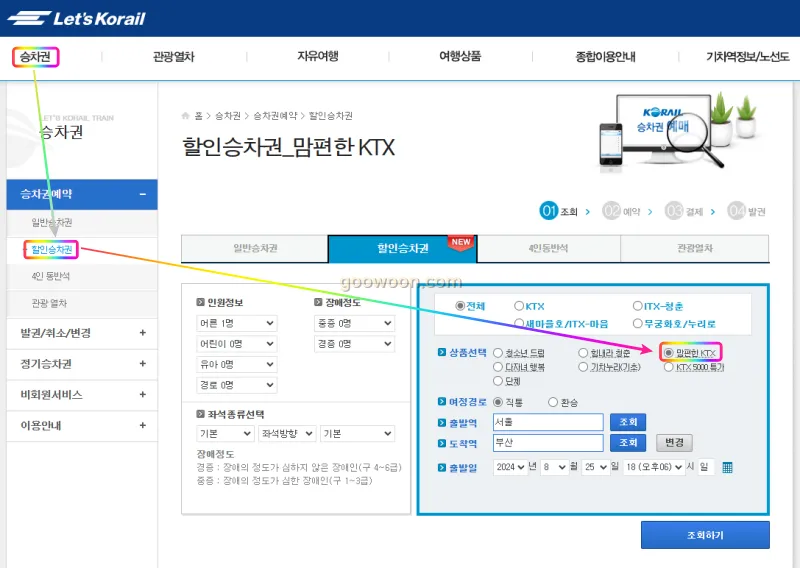
Task: Open the 좌석방향 dropdown
Action: (287, 433)
